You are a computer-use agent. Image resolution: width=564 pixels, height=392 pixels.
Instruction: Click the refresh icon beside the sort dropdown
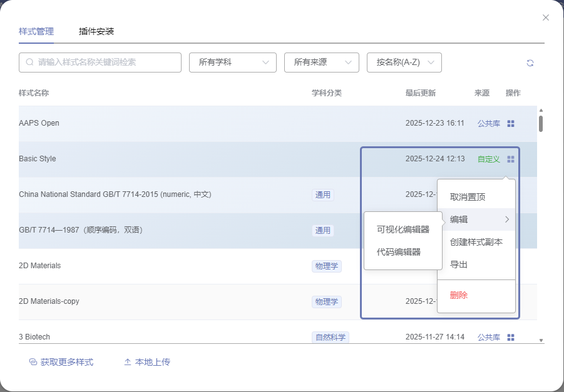click(x=530, y=63)
